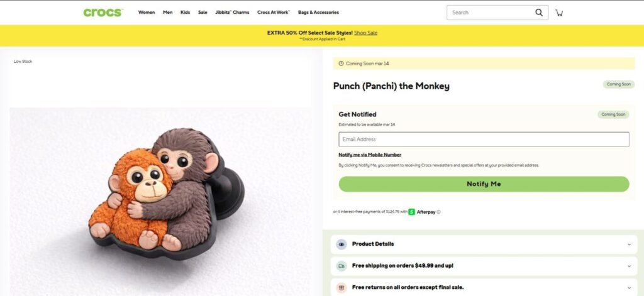Open the Kids menu

tap(185, 13)
